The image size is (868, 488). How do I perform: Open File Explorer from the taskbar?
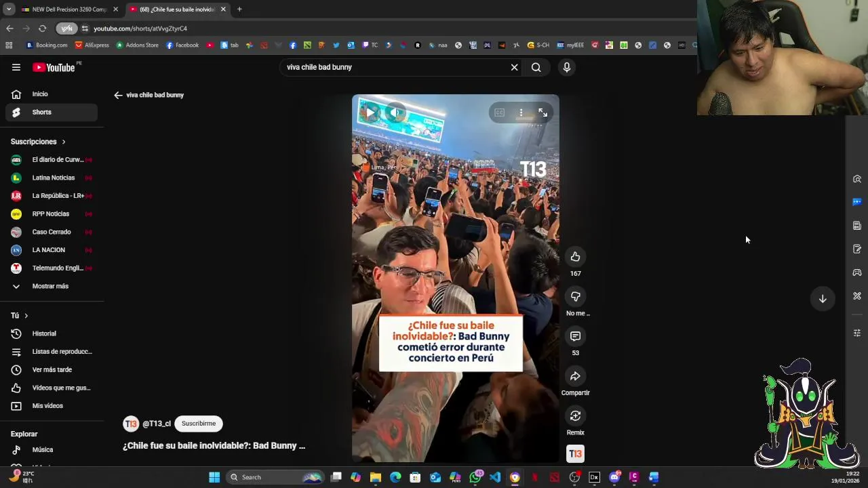point(376,477)
